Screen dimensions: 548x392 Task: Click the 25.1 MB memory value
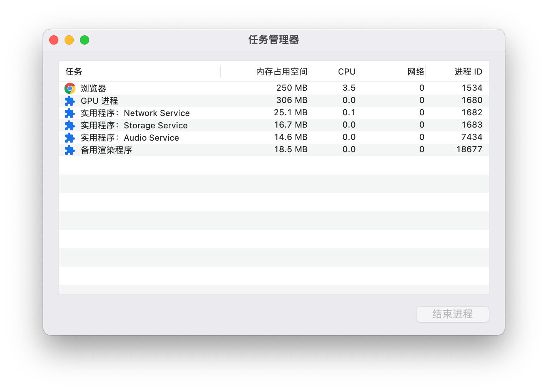point(291,113)
